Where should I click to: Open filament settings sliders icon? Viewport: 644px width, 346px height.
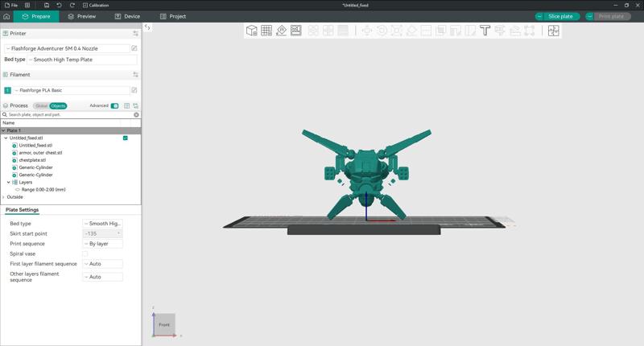[135, 75]
